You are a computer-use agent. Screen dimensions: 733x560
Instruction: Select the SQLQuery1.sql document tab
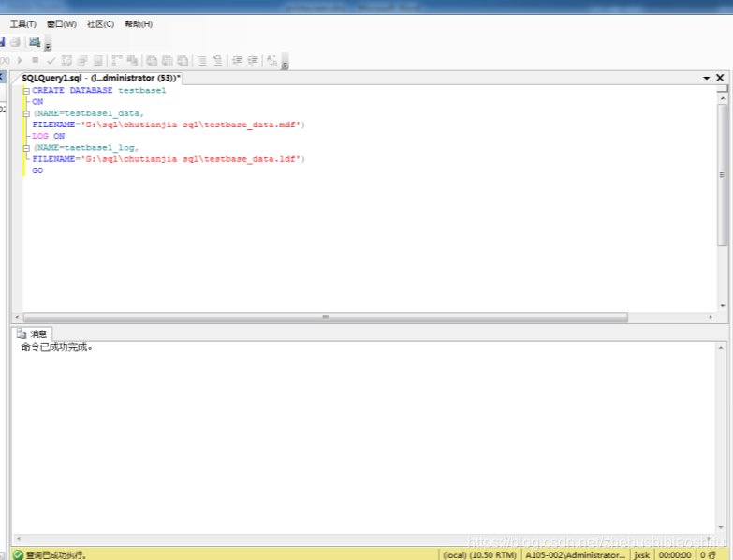click(x=101, y=78)
